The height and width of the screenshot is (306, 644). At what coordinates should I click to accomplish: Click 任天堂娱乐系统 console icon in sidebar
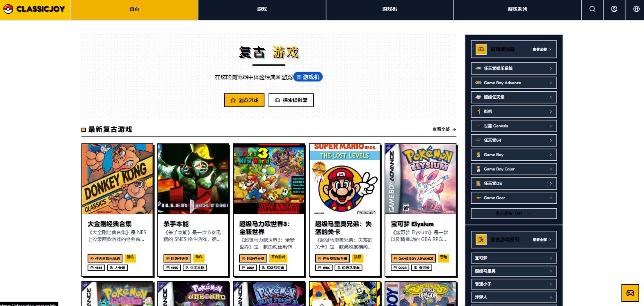[x=478, y=68]
